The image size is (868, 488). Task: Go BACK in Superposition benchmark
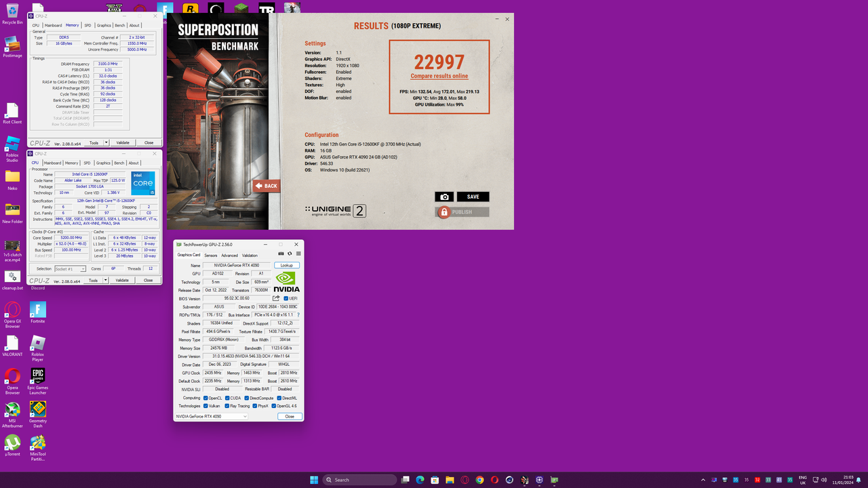tap(267, 186)
